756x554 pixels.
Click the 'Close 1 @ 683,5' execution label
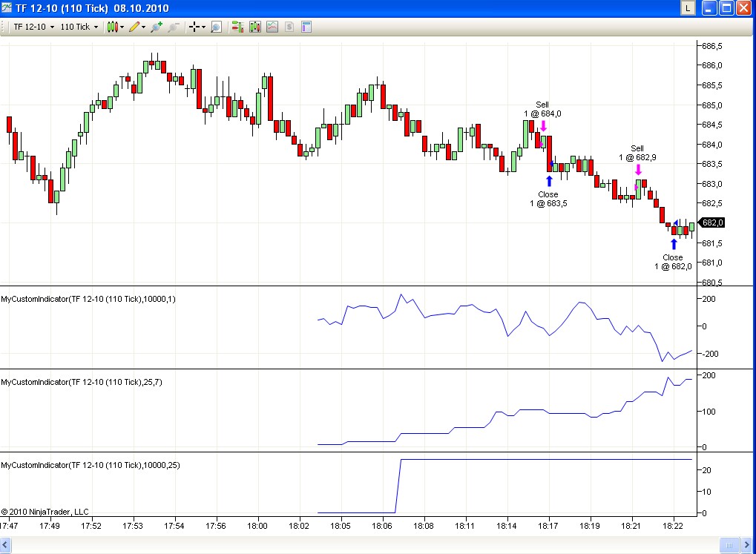pos(548,199)
